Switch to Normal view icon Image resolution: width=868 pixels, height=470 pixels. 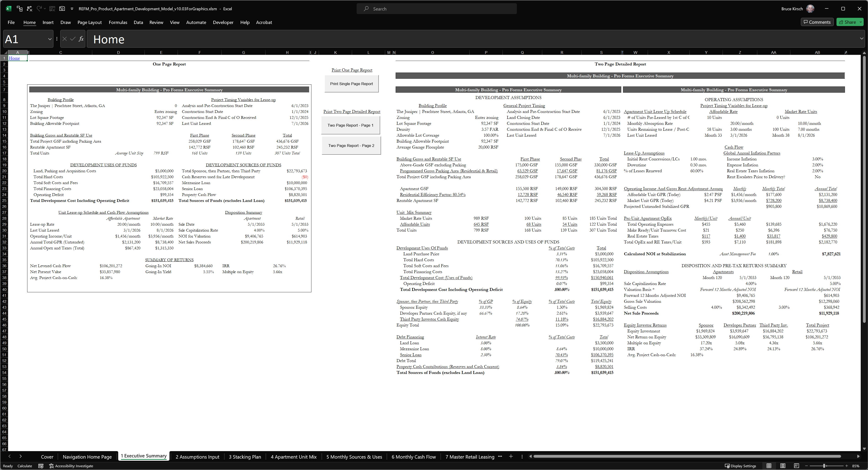click(x=769, y=466)
